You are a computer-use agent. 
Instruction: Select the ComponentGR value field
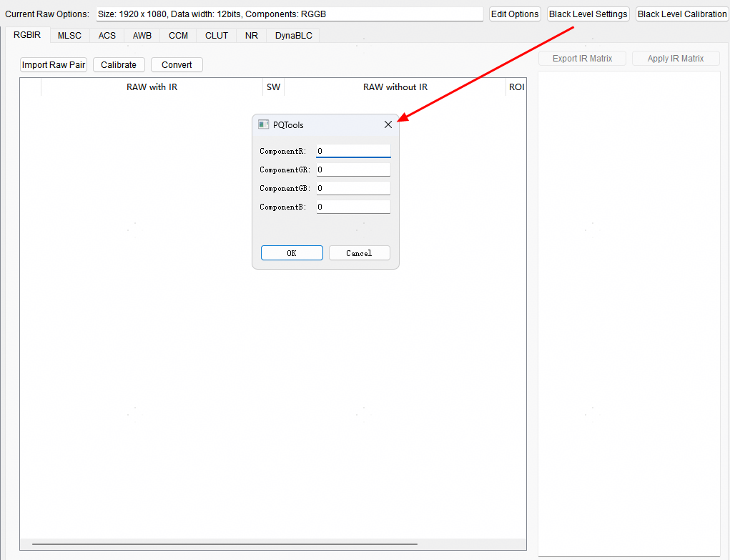point(353,170)
